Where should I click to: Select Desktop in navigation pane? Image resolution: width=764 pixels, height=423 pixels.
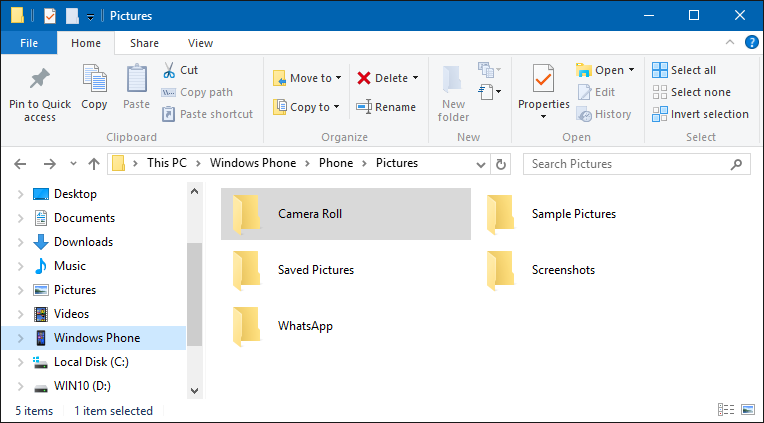point(75,194)
